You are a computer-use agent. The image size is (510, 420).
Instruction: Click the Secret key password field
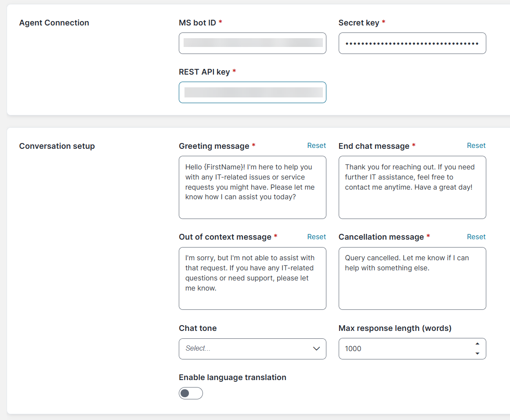click(x=412, y=43)
